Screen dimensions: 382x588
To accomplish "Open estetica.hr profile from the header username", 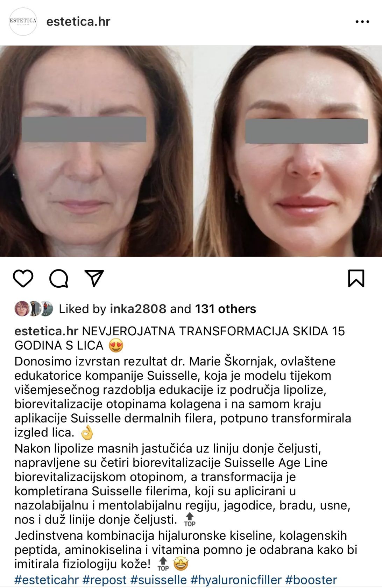I will click(x=78, y=22).
